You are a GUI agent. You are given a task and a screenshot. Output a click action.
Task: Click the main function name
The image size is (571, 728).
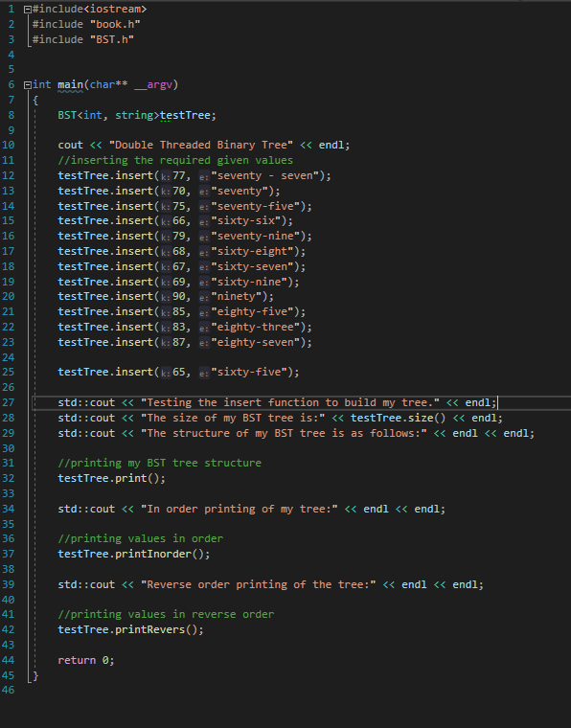coord(70,84)
